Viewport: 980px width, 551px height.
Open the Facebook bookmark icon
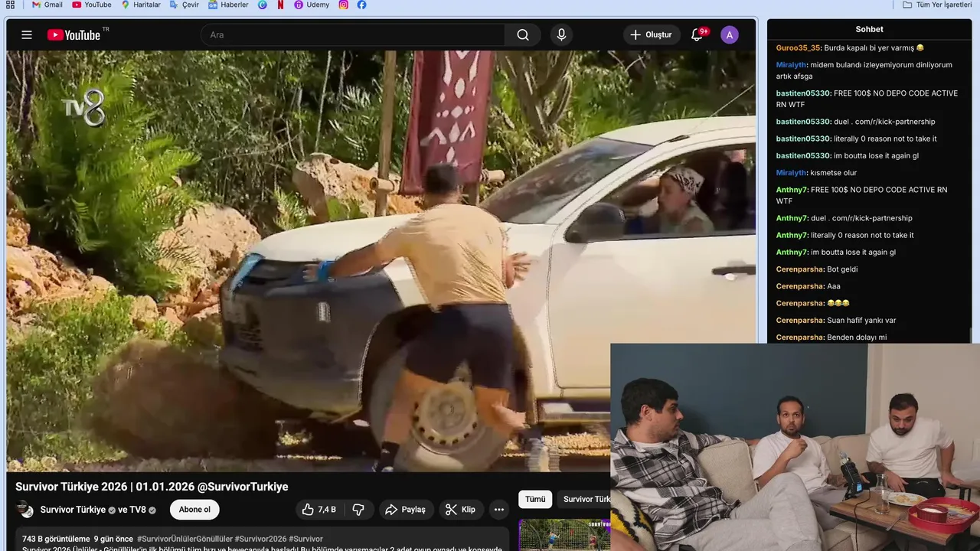tap(361, 5)
